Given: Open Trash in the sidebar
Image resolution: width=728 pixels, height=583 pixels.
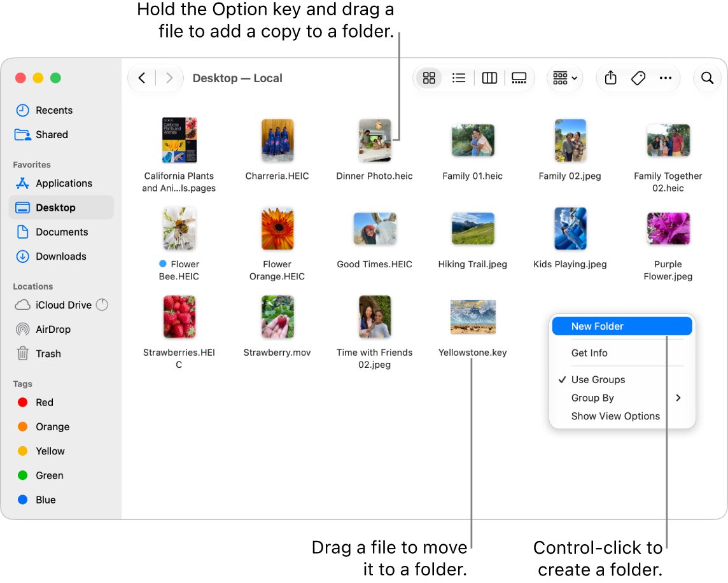Looking at the screenshot, I should coord(61,353).
